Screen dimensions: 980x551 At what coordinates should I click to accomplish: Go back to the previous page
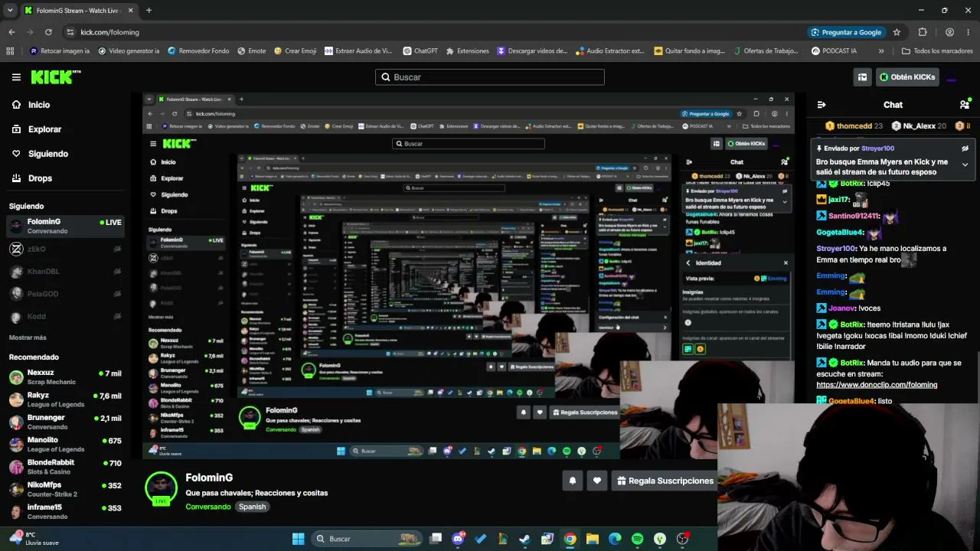pyautogui.click(x=11, y=32)
